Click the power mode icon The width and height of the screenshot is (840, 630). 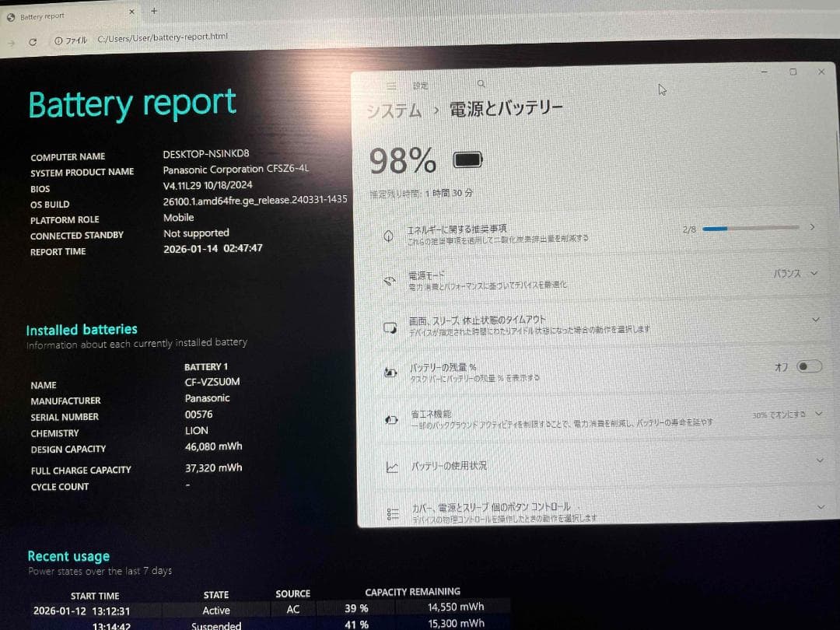tap(390, 281)
